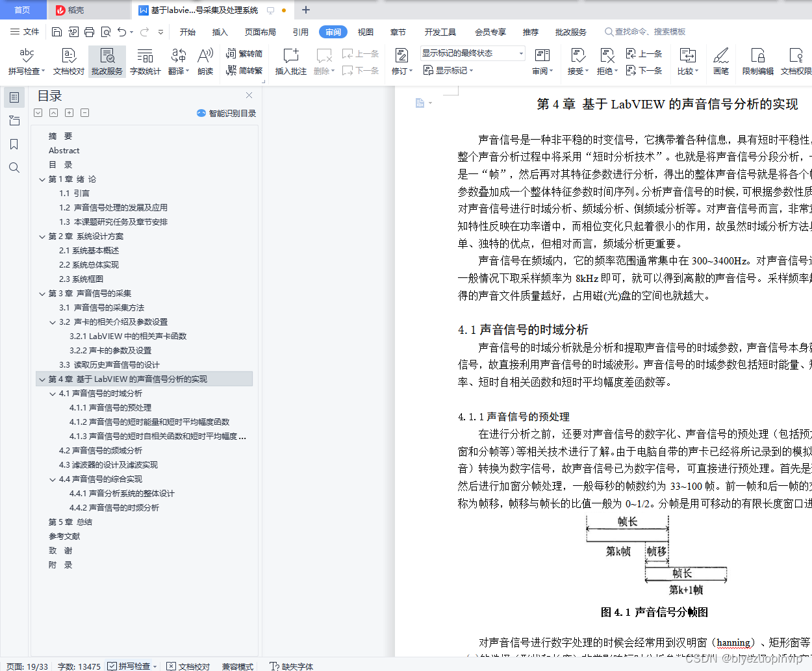
Task: Open the bookmark sidebar icon
Action: coord(14,144)
